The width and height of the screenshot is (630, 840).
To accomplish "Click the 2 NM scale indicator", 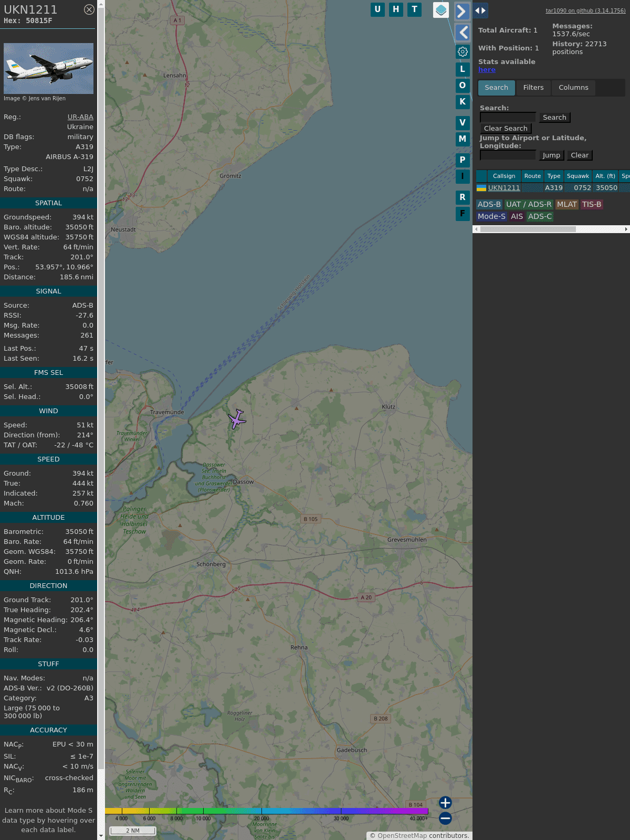I will tap(133, 831).
